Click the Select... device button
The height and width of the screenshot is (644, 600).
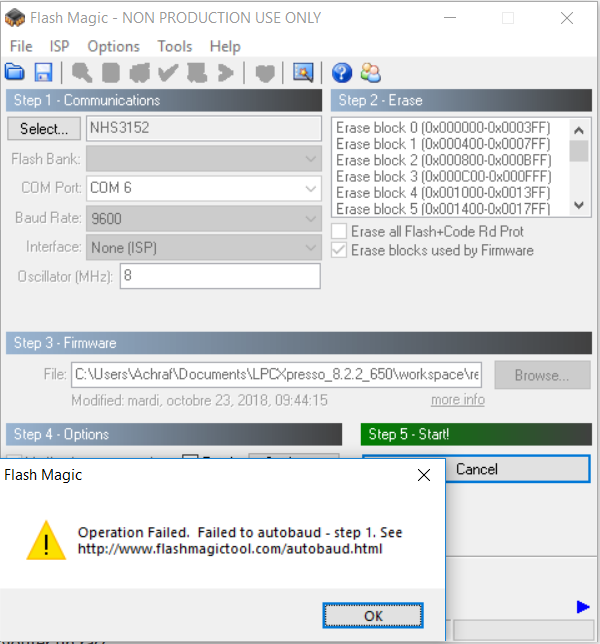pyautogui.click(x=44, y=129)
